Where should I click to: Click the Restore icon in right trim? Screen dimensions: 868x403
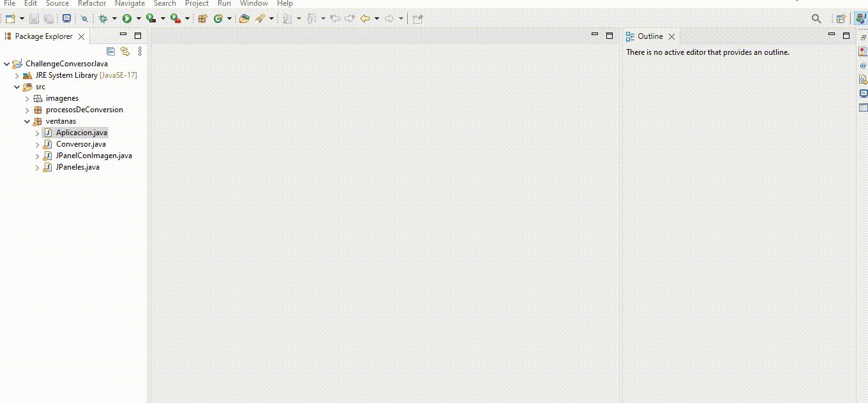tap(863, 38)
